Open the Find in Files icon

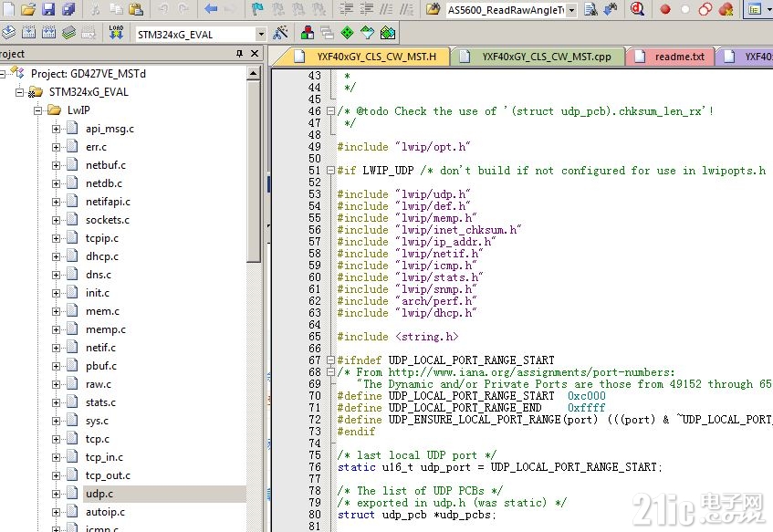(x=433, y=9)
